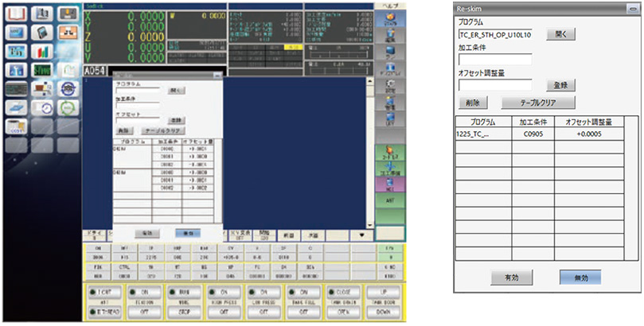Switch LOW PRESS to ON
The image size is (644, 326).
point(263,293)
